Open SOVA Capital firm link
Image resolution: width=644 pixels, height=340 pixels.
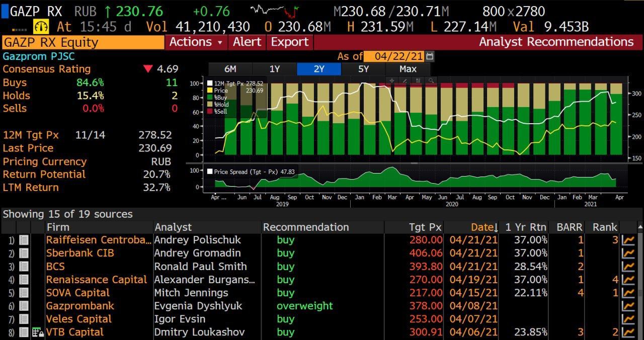coord(77,293)
